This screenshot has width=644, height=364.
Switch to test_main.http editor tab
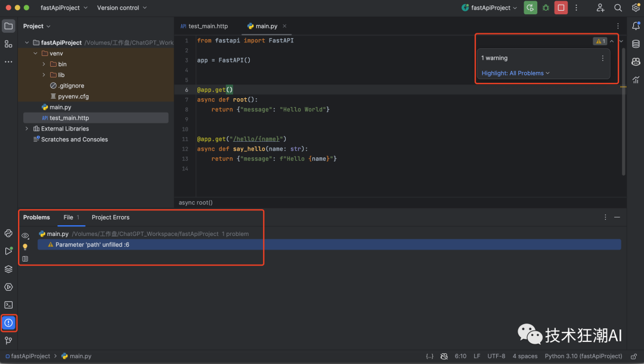pyautogui.click(x=208, y=26)
